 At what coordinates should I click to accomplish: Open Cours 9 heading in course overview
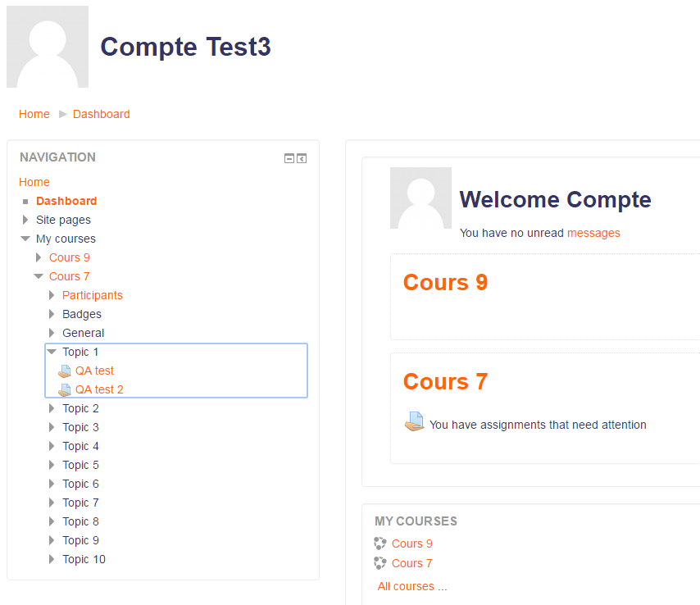click(445, 282)
